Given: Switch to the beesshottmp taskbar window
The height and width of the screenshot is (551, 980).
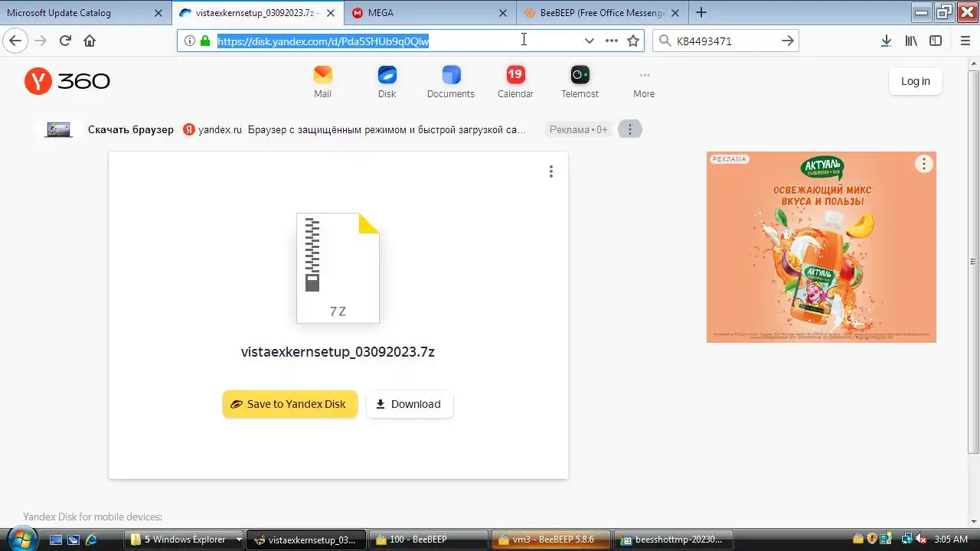Looking at the screenshot, I should (x=673, y=540).
